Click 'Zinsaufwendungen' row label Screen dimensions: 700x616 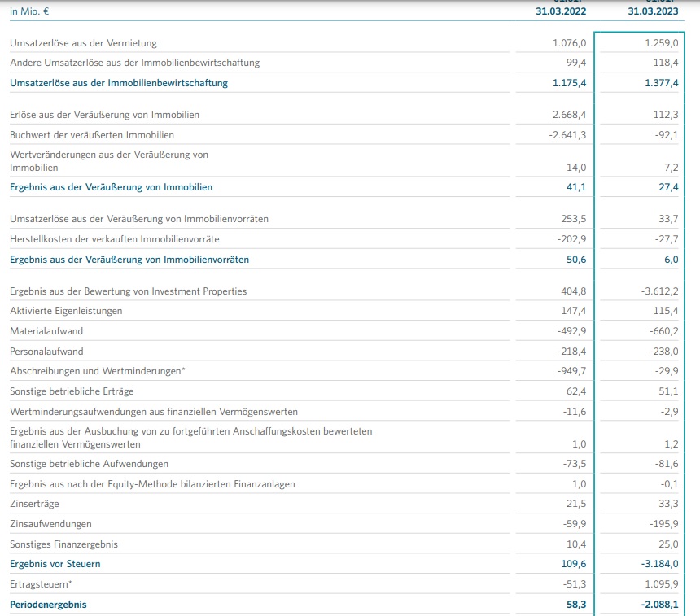pos(50,524)
